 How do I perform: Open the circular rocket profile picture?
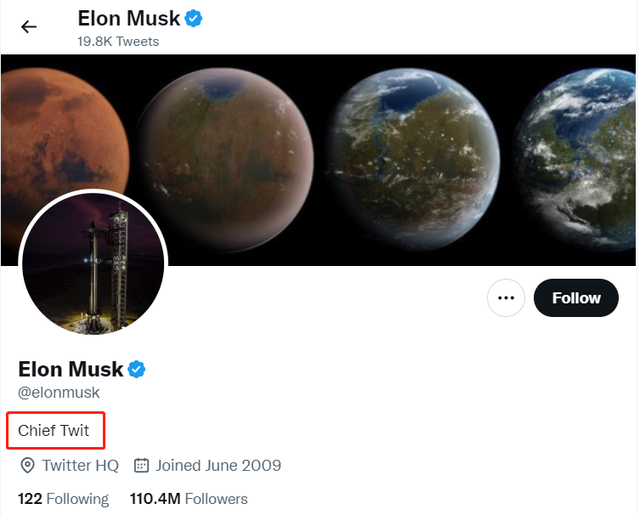point(94,262)
